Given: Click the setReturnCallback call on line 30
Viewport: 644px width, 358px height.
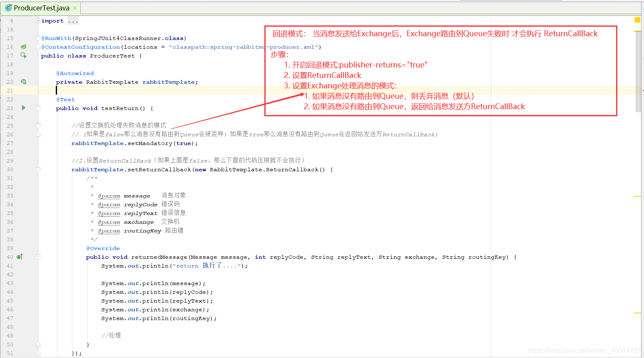Looking at the screenshot, I should coord(159,169).
